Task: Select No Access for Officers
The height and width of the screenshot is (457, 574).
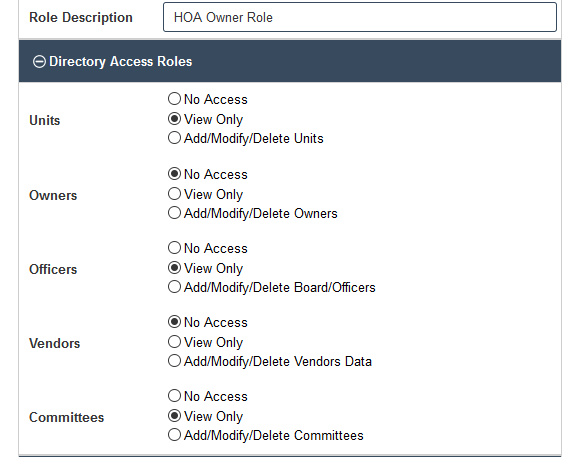Action: [x=174, y=248]
